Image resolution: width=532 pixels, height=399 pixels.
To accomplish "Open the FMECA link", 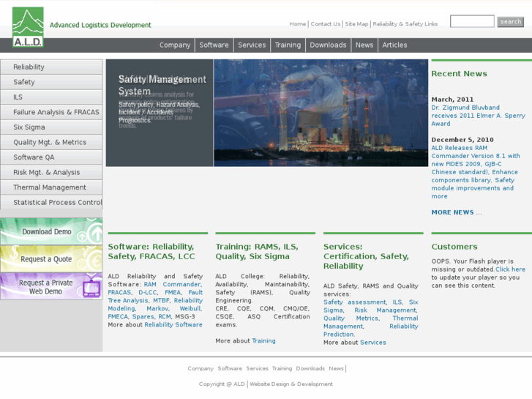I will (118, 317).
